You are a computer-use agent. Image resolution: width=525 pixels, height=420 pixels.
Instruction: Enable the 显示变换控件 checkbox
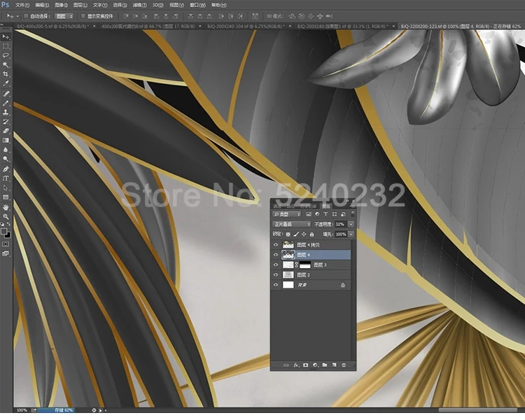click(x=83, y=15)
